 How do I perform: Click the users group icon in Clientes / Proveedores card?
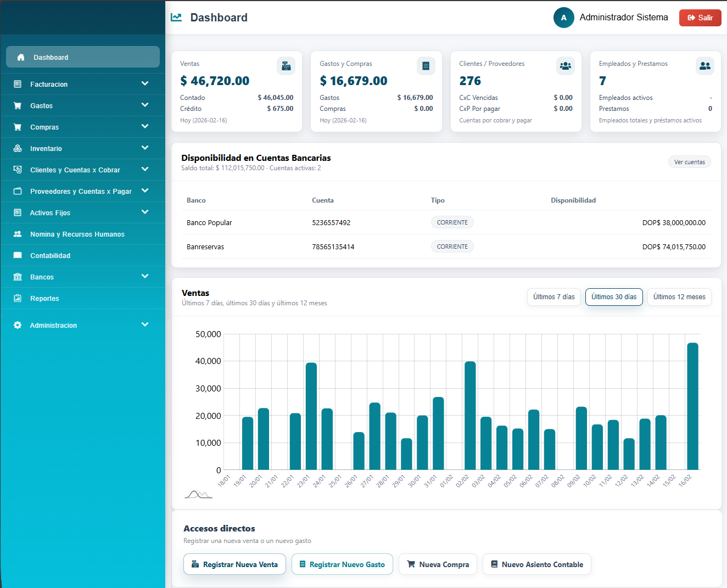pos(565,66)
